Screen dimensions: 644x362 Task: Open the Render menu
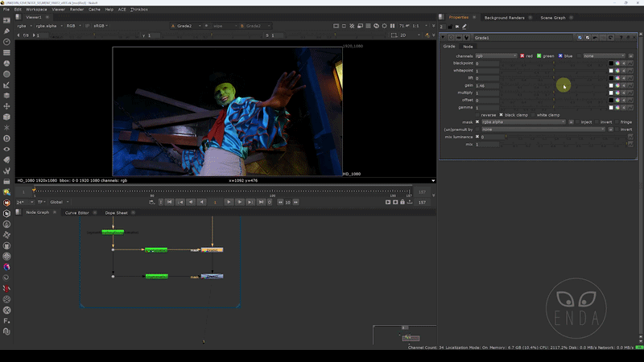pos(76,9)
